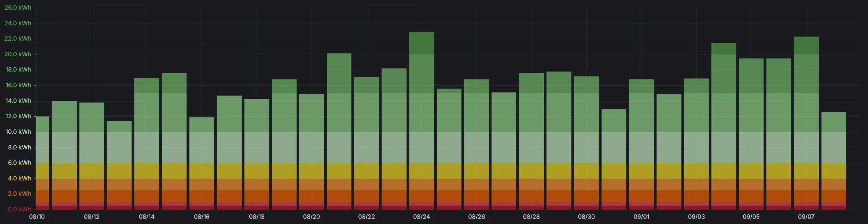Click the tallest bar on 08/24

pos(422,121)
